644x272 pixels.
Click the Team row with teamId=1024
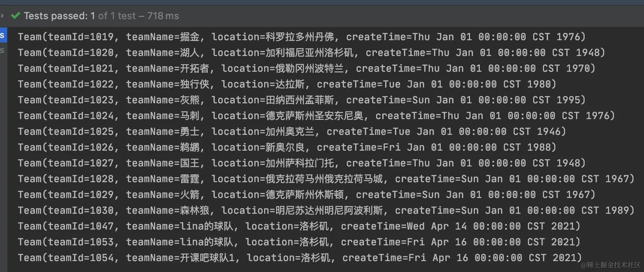[x=316, y=116]
